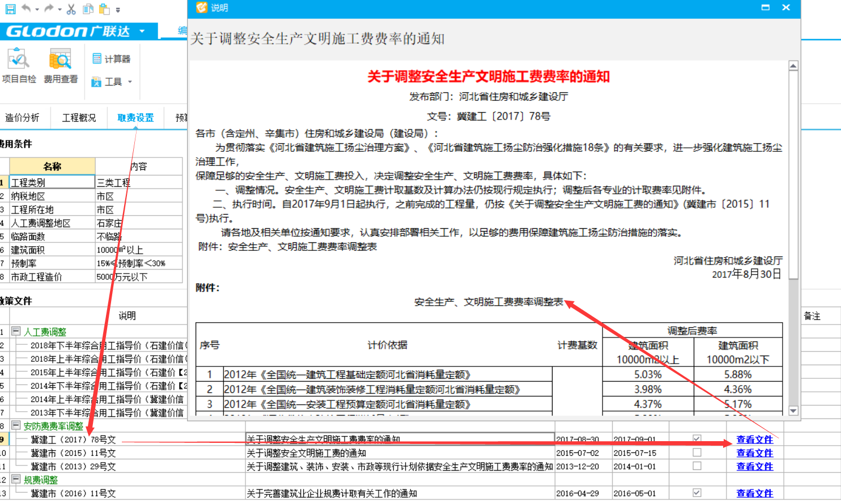Open the undo history dropdown arrow

coord(37,10)
